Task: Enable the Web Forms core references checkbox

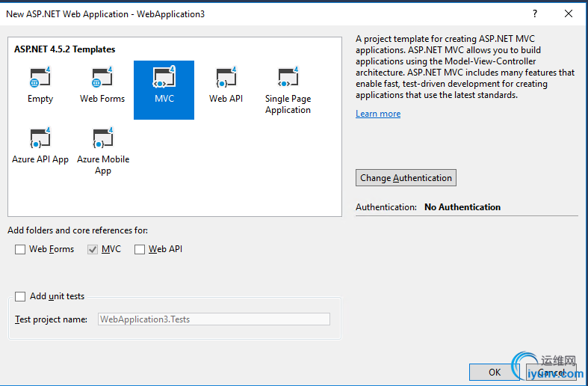Action: coord(20,249)
